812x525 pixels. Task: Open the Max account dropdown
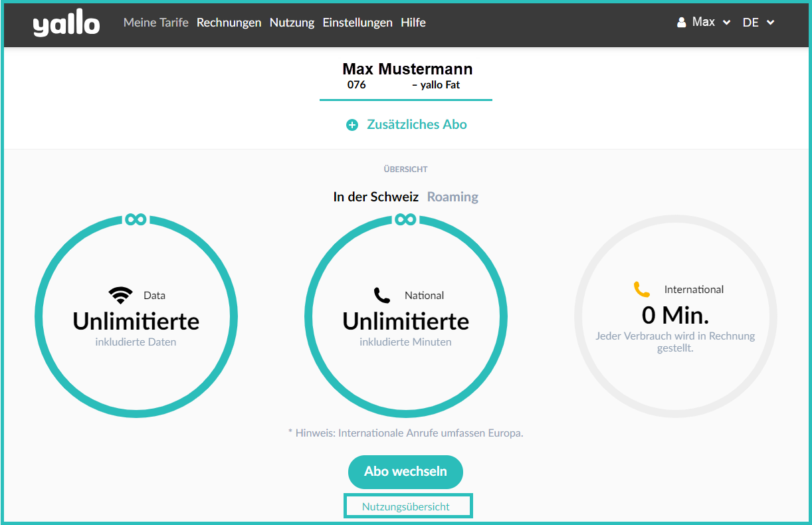[x=704, y=21]
